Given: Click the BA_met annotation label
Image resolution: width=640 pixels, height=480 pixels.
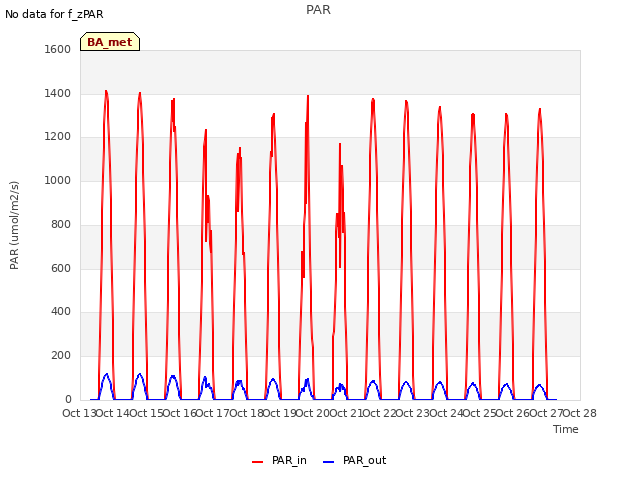Looking at the screenshot, I should [110, 42].
